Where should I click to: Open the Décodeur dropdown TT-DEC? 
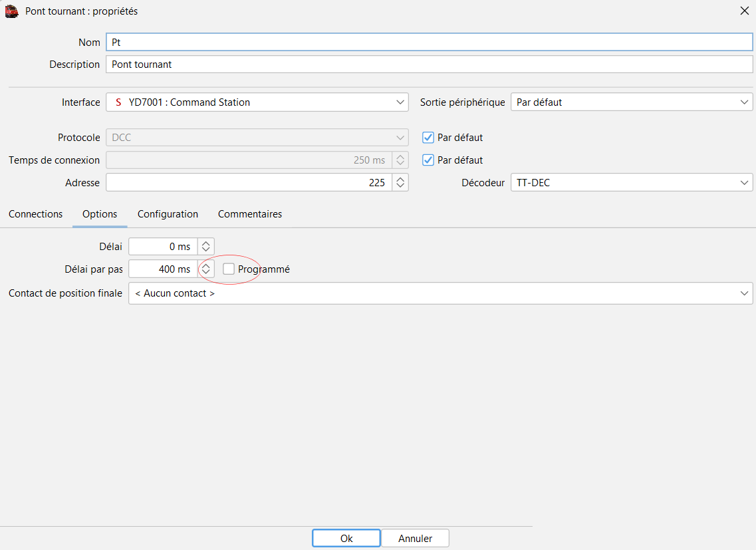tap(632, 182)
